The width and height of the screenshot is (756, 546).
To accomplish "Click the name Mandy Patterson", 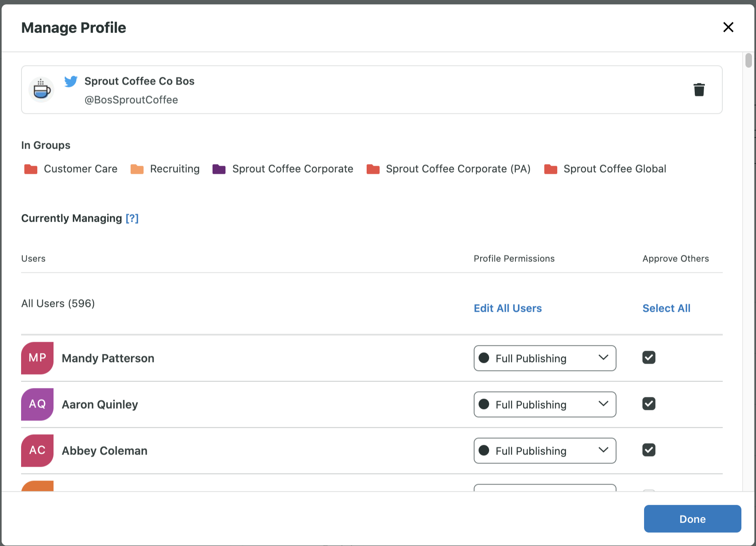I will (x=108, y=358).
